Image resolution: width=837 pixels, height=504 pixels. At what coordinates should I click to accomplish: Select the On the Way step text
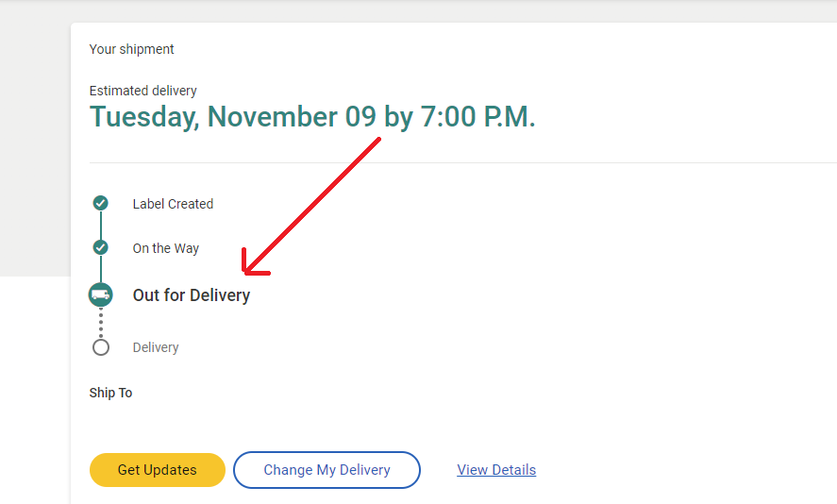click(x=165, y=248)
